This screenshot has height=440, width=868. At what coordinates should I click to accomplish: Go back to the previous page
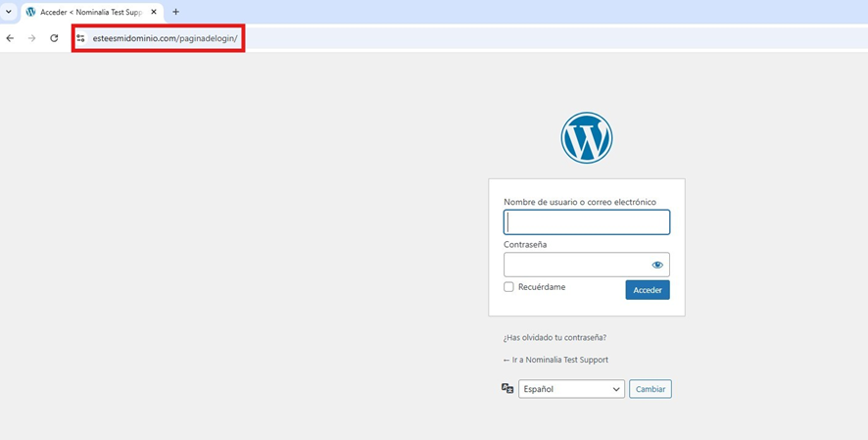(10, 38)
